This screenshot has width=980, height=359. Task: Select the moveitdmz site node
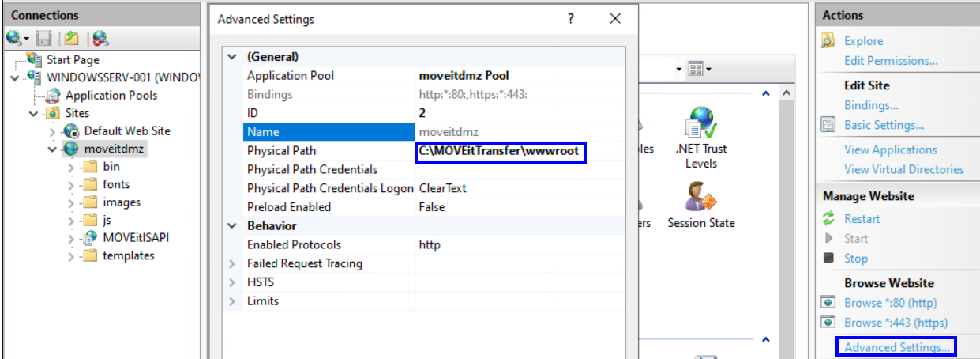pyautogui.click(x=115, y=149)
